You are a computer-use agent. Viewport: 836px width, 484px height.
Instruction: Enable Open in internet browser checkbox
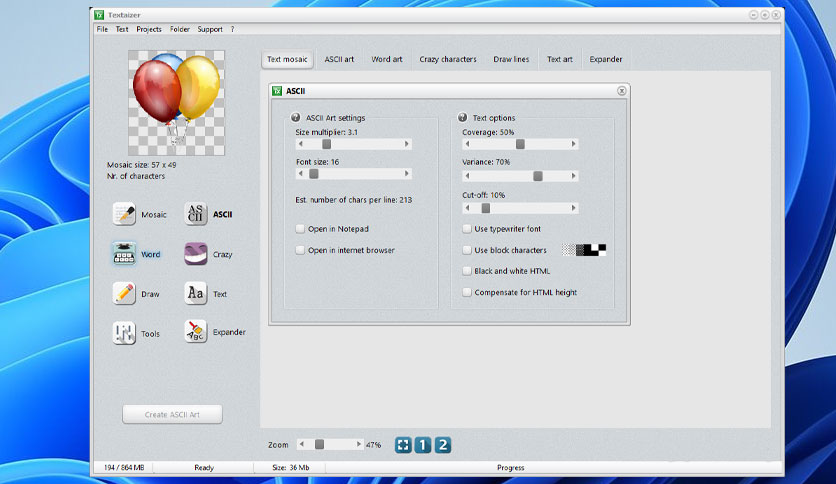pos(300,250)
